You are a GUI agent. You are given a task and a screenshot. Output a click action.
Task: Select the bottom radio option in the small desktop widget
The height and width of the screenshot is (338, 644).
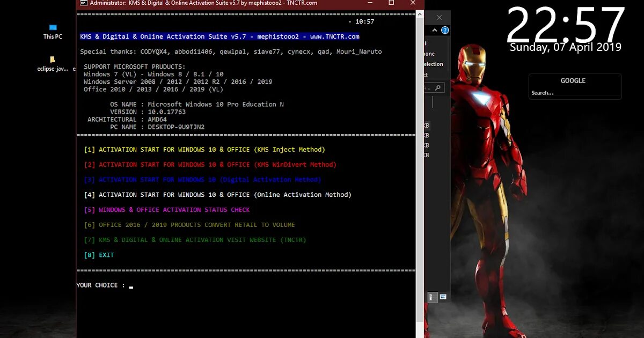click(431, 299)
